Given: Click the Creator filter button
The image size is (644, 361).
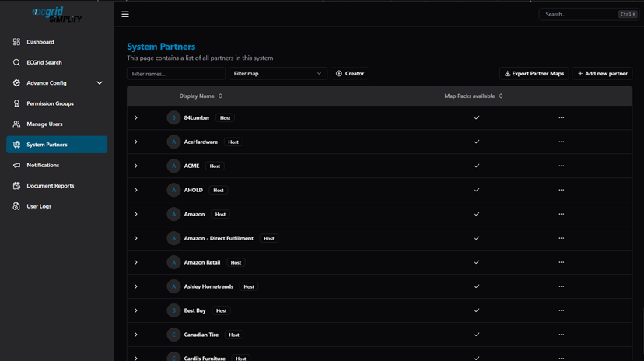Looking at the screenshot, I should 350,73.
